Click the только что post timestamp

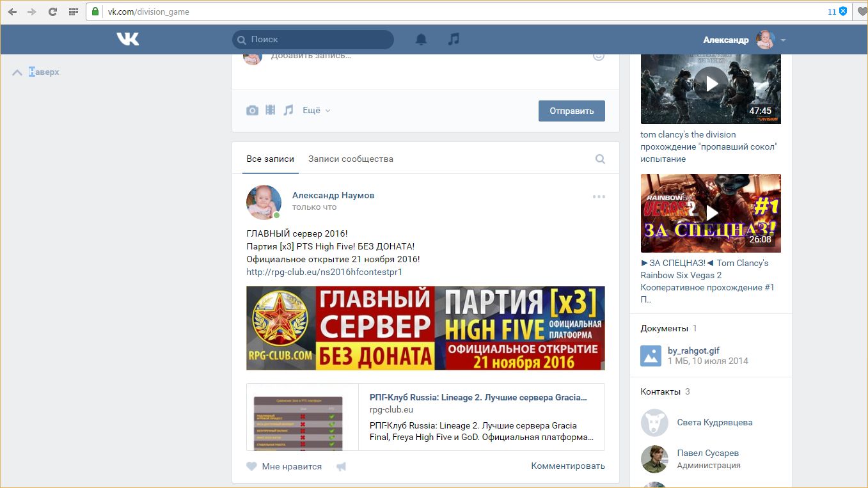tap(314, 207)
